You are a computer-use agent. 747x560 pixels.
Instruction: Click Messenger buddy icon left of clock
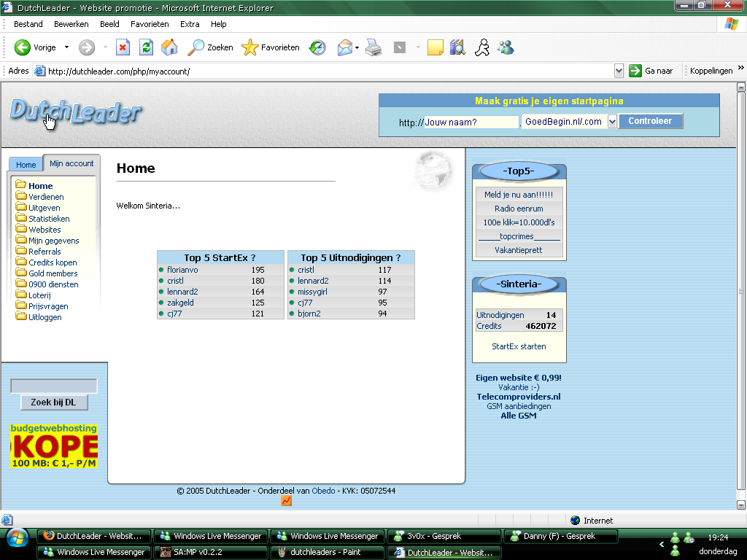tap(689, 537)
